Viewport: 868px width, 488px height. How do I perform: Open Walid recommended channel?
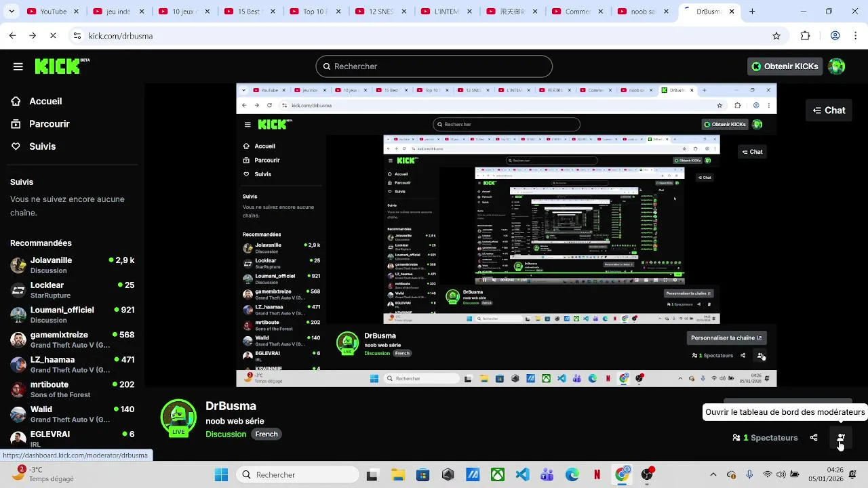(x=73, y=414)
